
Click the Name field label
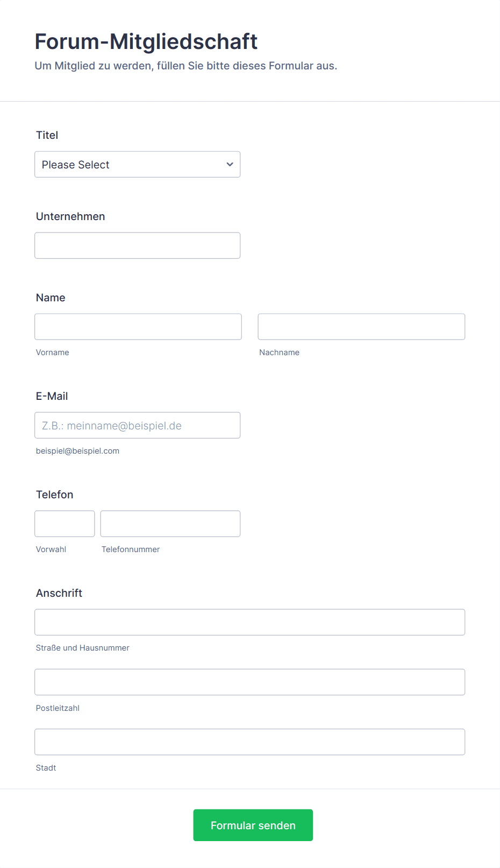(51, 298)
